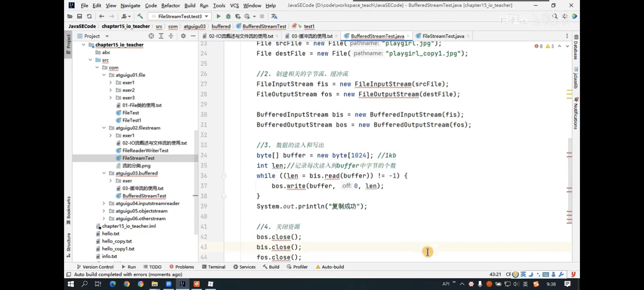
Task: Click the Translate icon in toolbar
Action: click(x=274, y=16)
